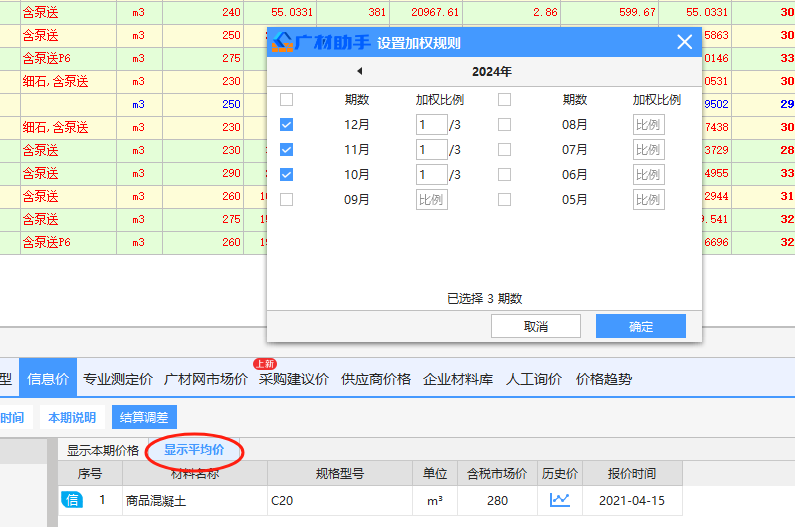Viewport: 795px width, 527px height.
Task: Confirm with the 确定 button
Action: tap(641, 326)
